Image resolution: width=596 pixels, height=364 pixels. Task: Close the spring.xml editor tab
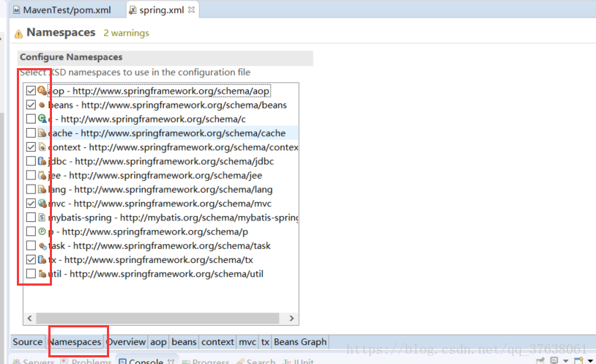pos(191,10)
